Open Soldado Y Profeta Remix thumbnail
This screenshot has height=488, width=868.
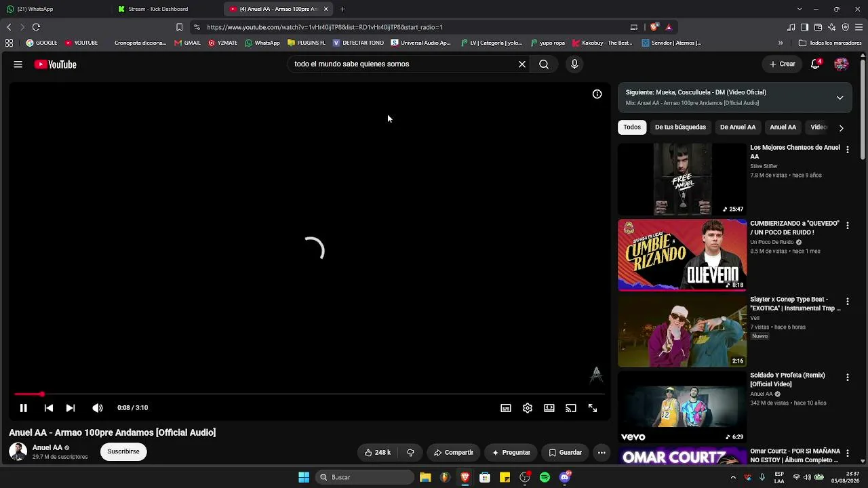click(x=682, y=407)
